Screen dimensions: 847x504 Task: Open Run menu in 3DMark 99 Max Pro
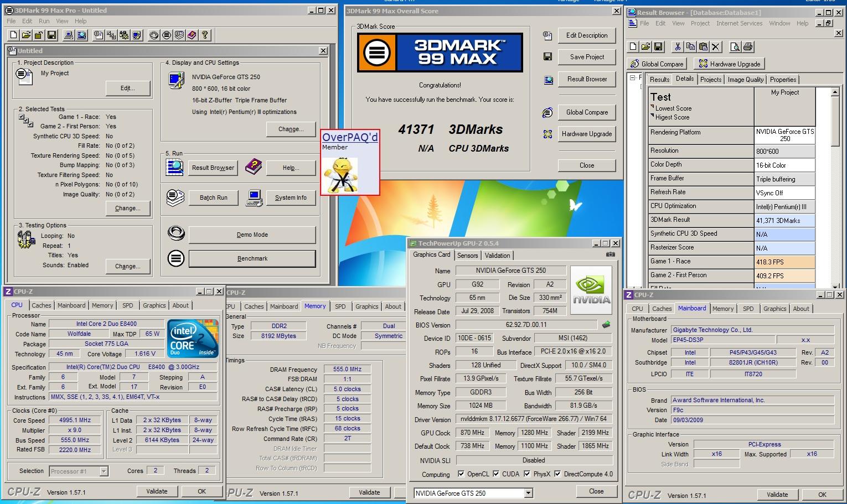click(44, 21)
